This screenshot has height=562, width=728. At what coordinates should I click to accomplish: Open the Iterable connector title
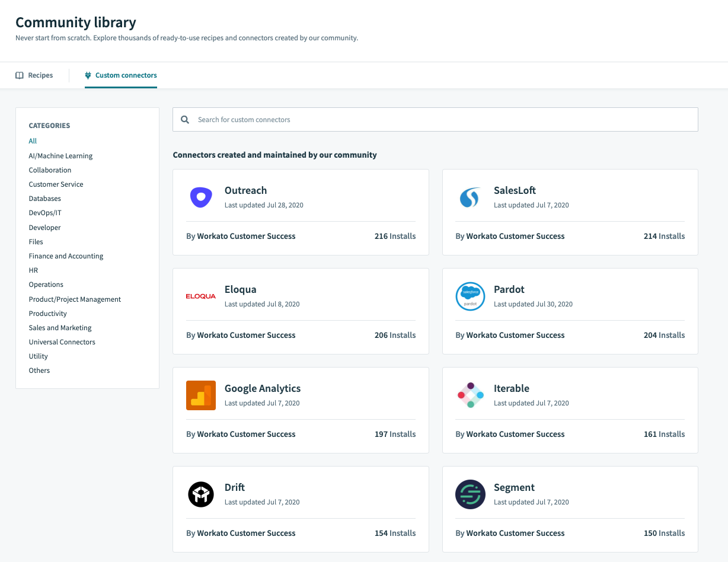pos(512,388)
